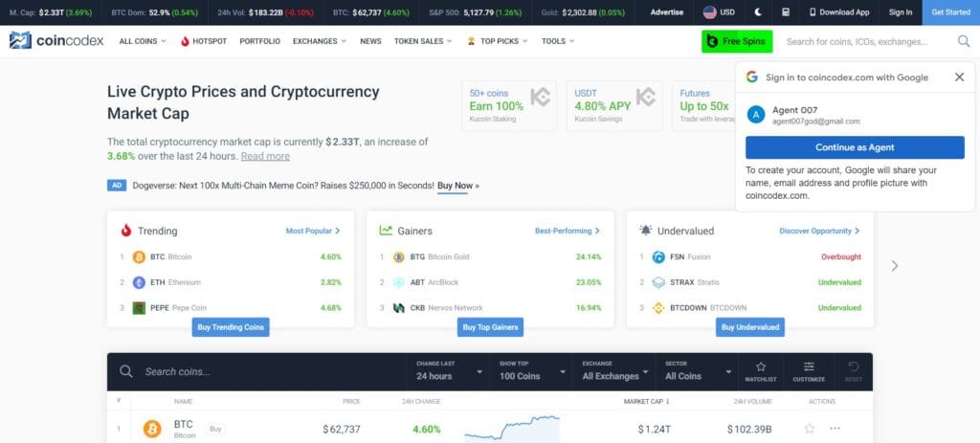Screen dimensions: 980x443
Task: Click the Free Spins green button
Action: click(738, 41)
